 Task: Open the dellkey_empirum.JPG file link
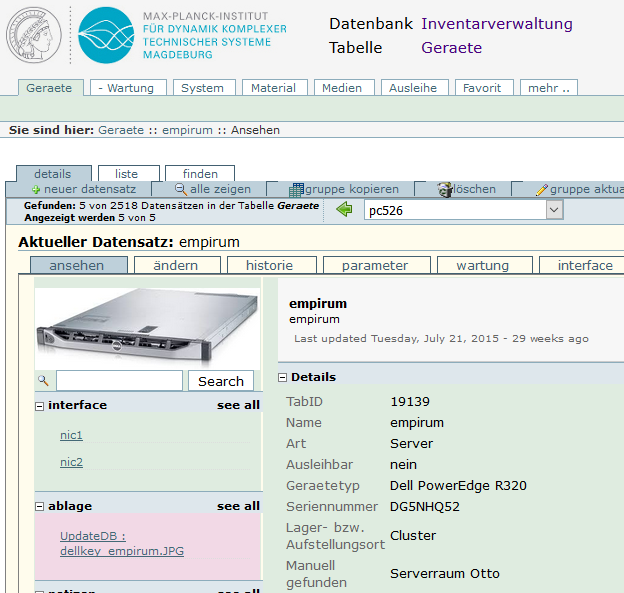121,551
